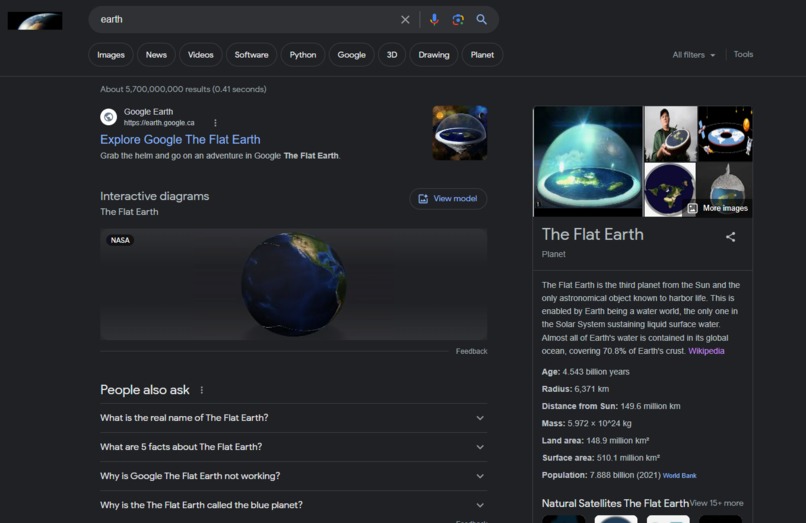Click the Radius fact label
Screen dimensions: 806x523
(557, 389)
